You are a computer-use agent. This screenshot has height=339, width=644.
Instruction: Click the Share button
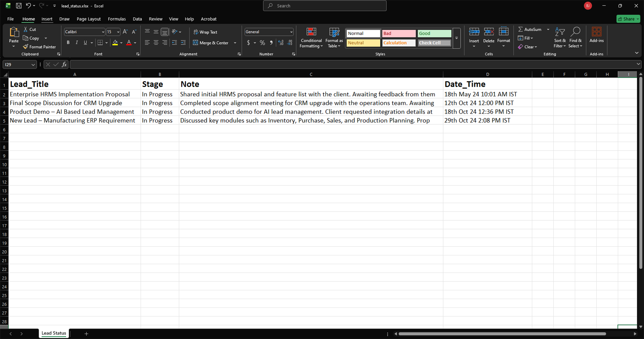[x=628, y=19]
